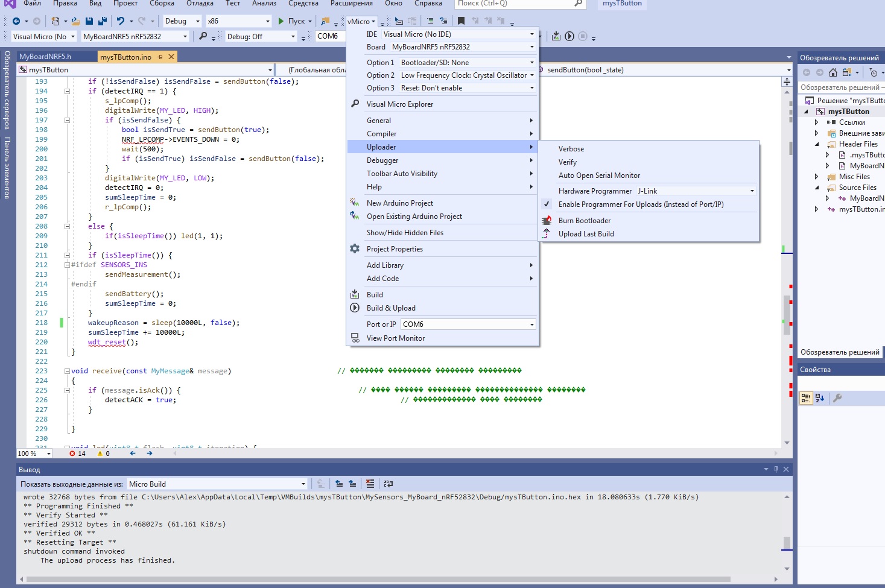Viewport: 885px width, 588px height.
Task: Collapse the Header Files tree node
Action: [817, 144]
